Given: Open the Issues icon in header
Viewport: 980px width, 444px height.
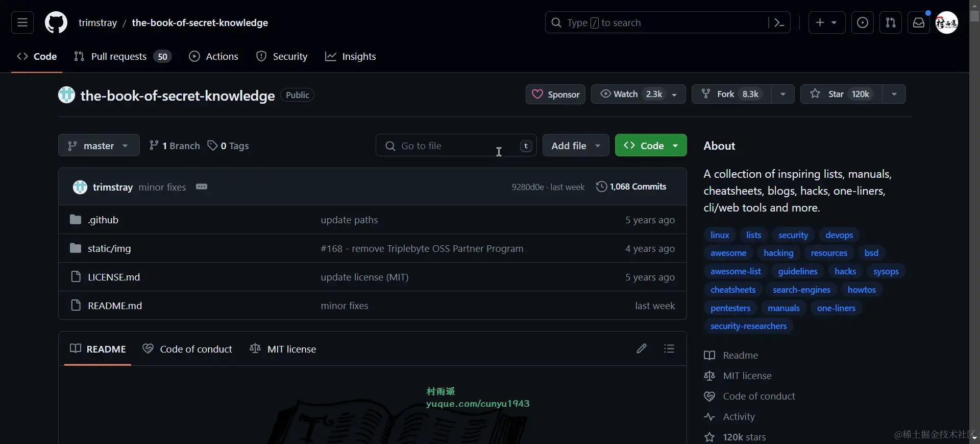Looking at the screenshot, I should click(863, 22).
